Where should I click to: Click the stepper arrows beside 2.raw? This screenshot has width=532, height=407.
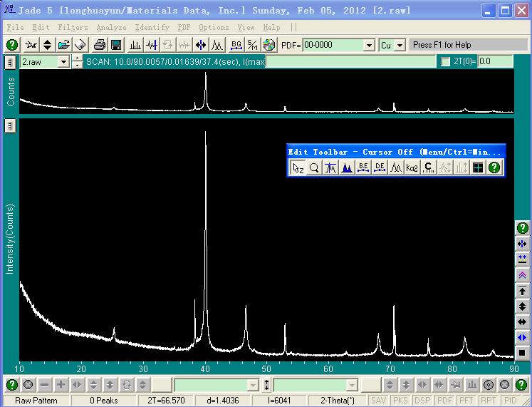click(78, 62)
